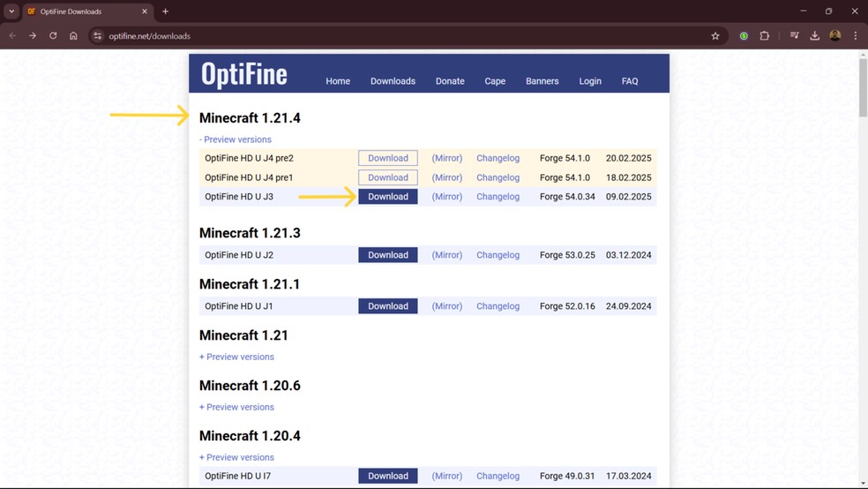Viewport: 868px width, 489px height.
Task: Open Mirror link for OptiFine HD U J3
Action: [x=446, y=197]
